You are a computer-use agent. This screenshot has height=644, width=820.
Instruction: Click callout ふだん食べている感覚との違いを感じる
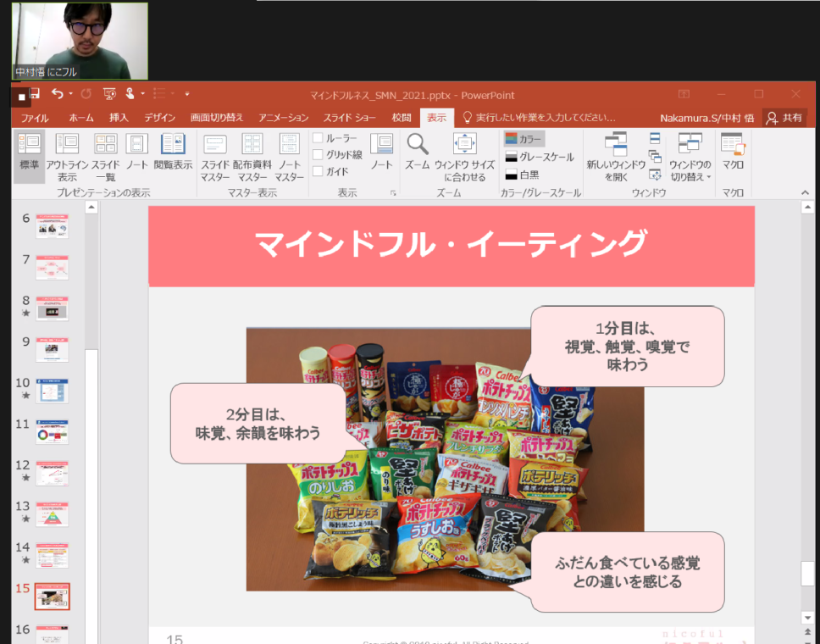click(x=627, y=572)
